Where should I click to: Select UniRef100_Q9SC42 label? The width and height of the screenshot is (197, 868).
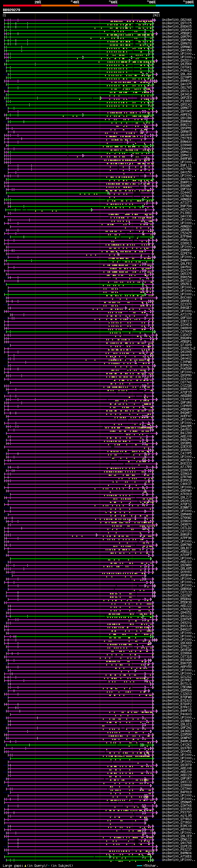177,104
